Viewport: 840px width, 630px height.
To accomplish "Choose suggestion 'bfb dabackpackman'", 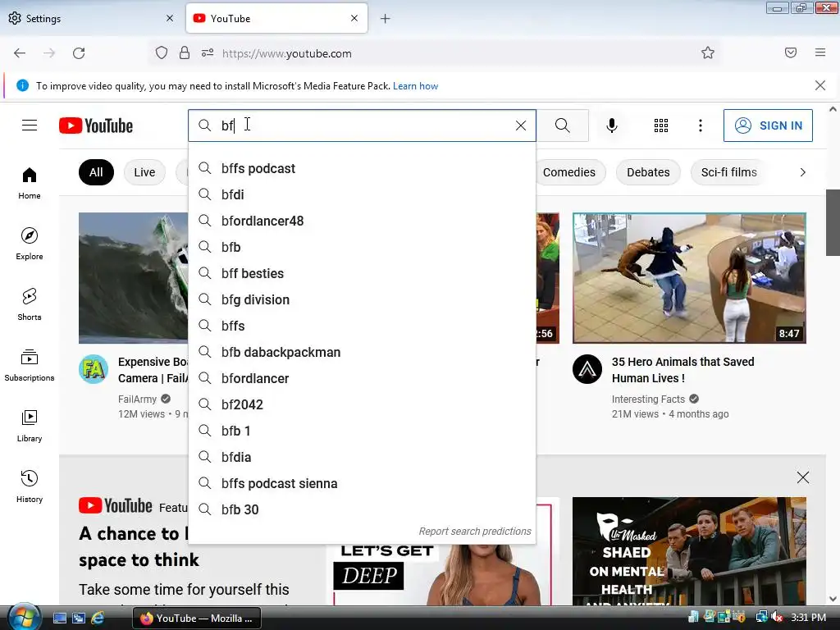I will pos(362,352).
